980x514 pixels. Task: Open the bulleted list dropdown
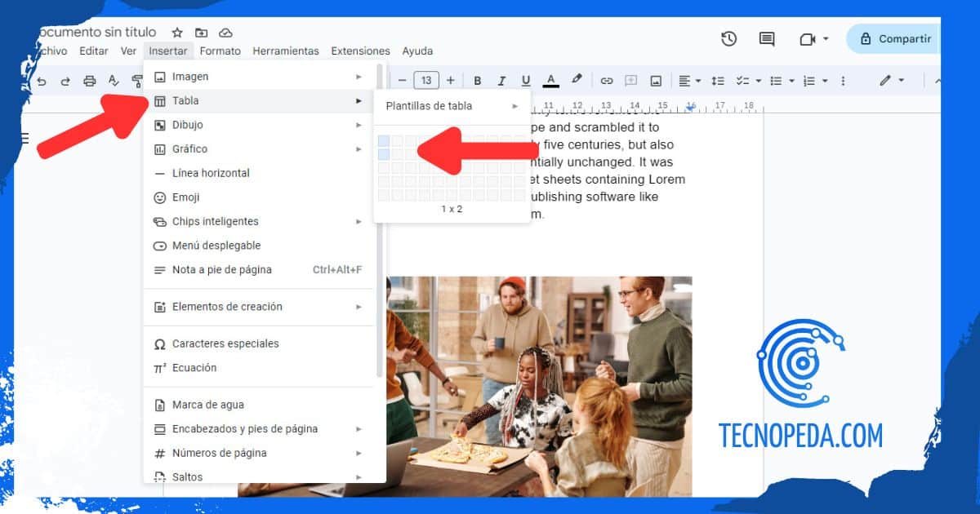coord(781,81)
